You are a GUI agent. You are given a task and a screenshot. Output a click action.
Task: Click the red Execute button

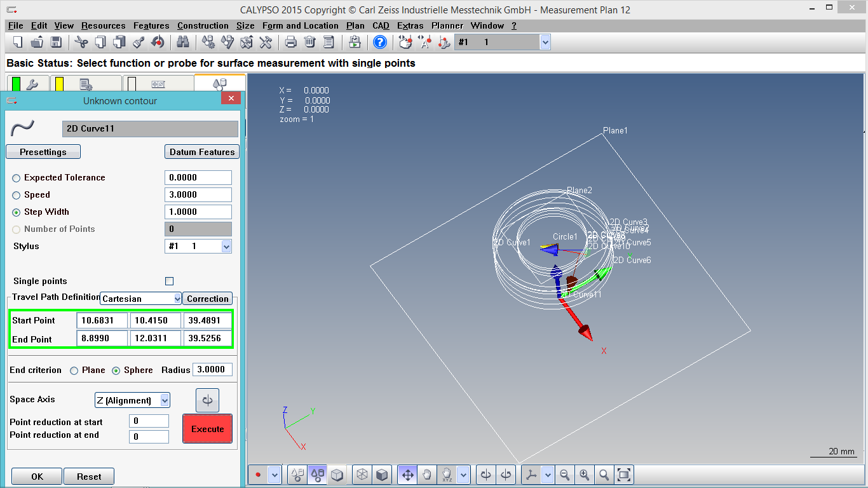click(208, 429)
